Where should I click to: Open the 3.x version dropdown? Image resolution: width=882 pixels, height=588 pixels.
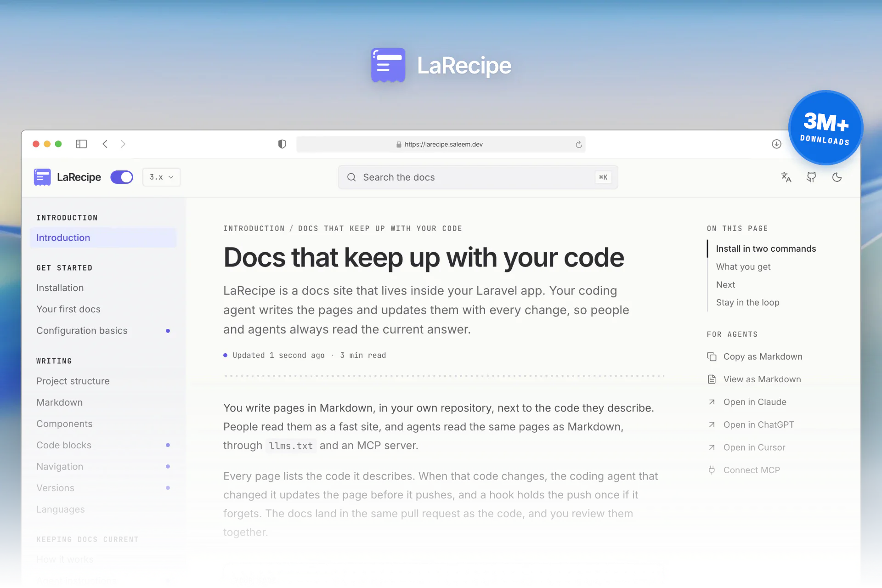pyautogui.click(x=161, y=177)
